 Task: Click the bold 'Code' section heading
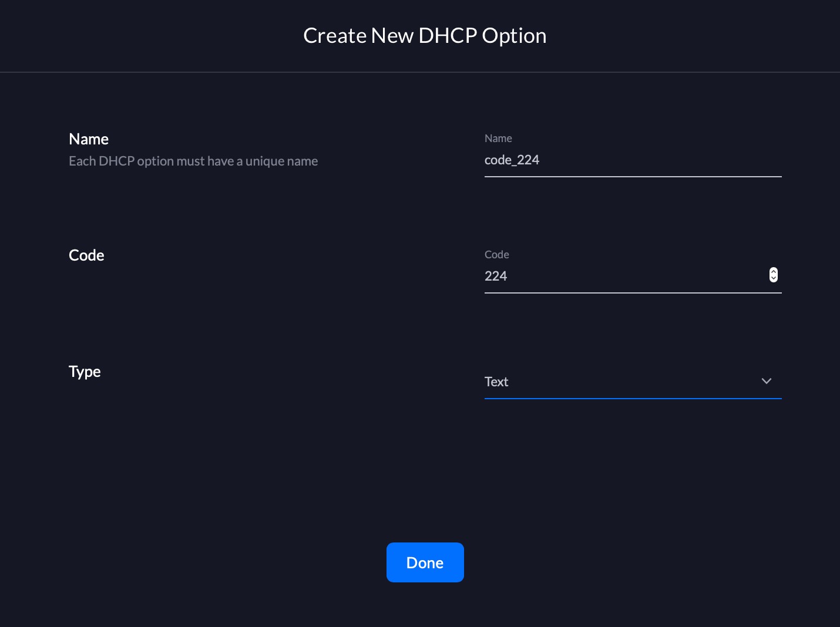pyautogui.click(x=86, y=255)
